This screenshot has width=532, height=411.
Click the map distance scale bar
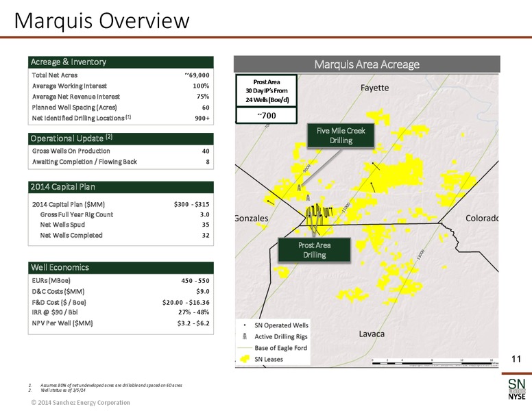435,362
